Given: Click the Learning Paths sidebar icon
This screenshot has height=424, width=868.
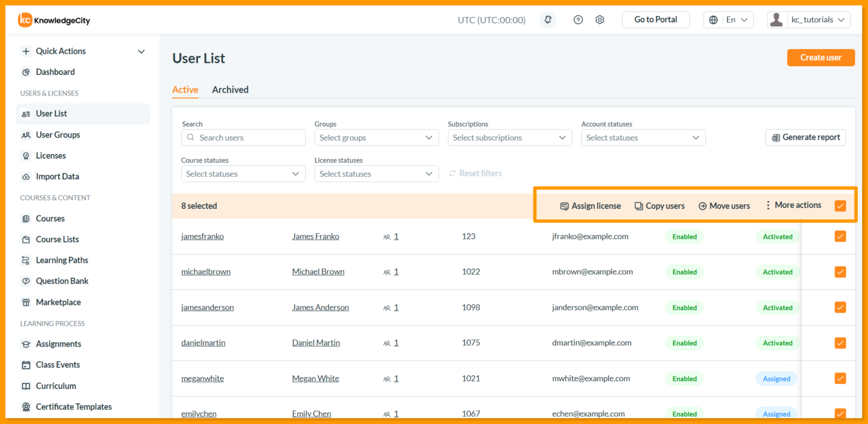Looking at the screenshot, I should click(26, 260).
